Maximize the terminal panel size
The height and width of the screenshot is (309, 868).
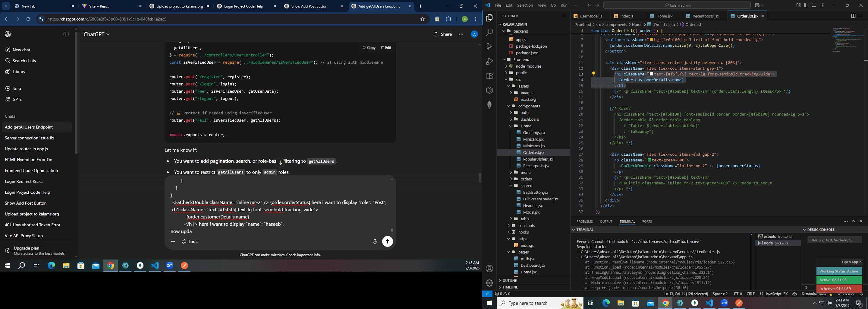pos(853,221)
